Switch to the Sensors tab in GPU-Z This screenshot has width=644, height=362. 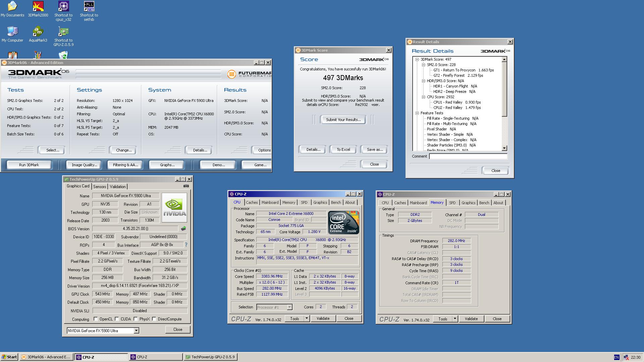(100, 187)
